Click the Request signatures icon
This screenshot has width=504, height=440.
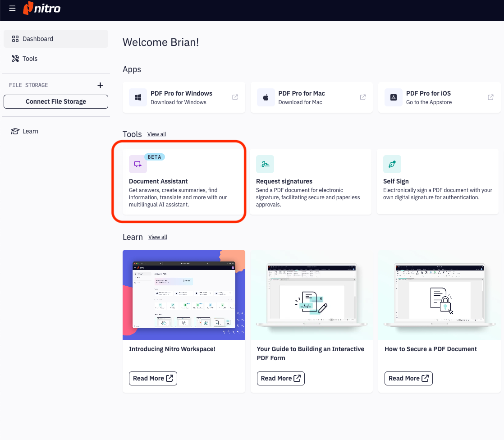[x=265, y=164]
